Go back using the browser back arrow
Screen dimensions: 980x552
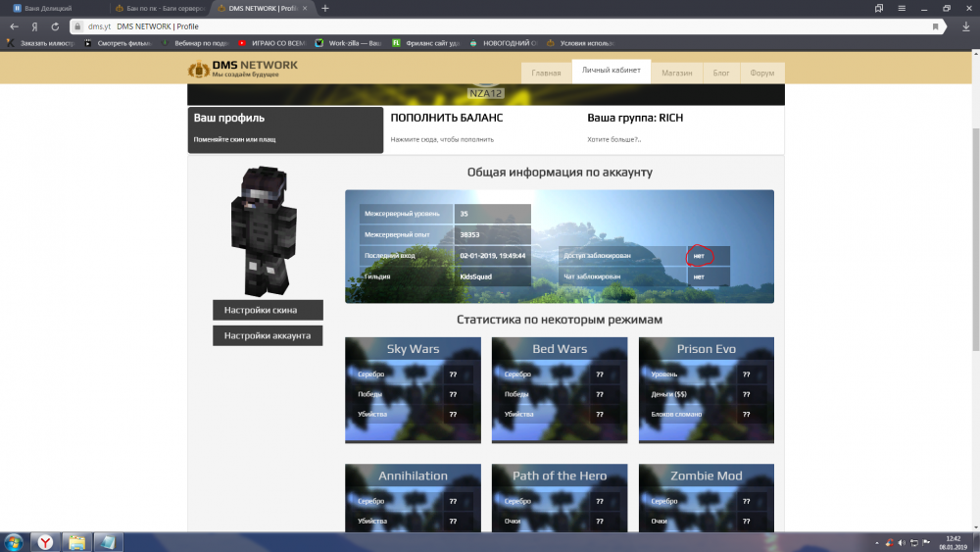(x=14, y=26)
